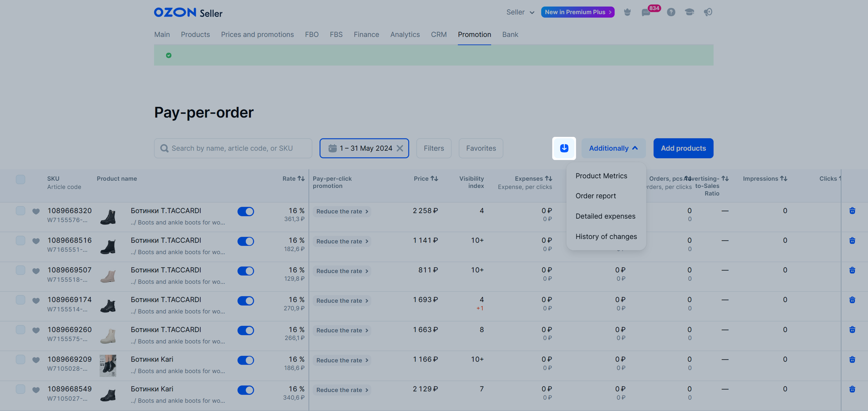Click the download report icon button

point(564,148)
